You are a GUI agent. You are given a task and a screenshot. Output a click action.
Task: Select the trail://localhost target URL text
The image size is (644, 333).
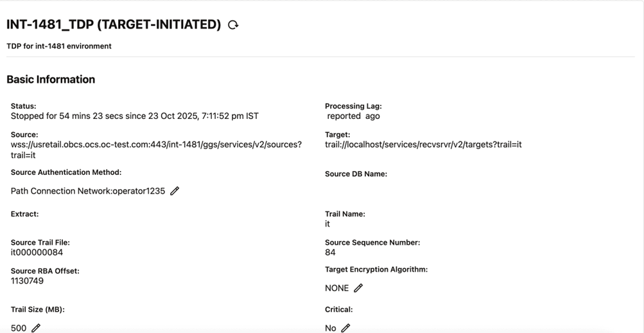(x=423, y=145)
